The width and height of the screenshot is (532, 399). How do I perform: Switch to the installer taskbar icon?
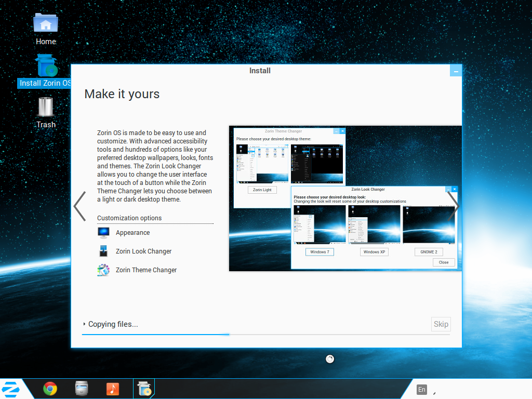pyautogui.click(x=144, y=389)
